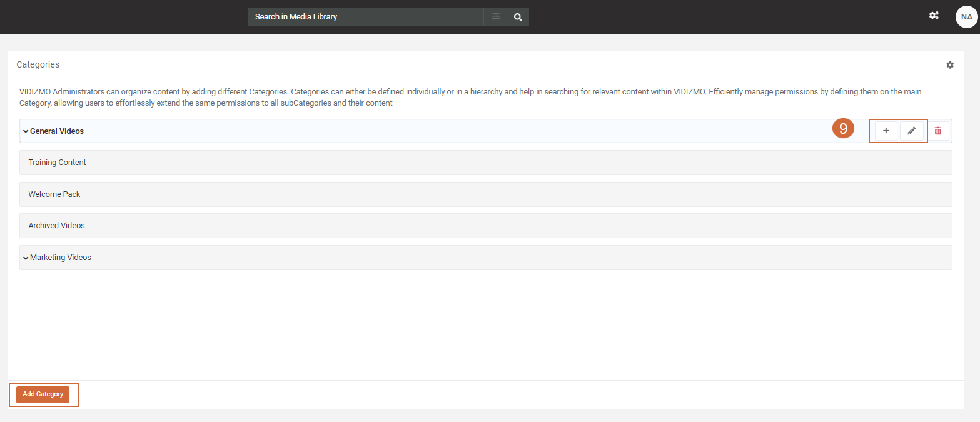Click the General Videos category name
The width and height of the screenshot is (980, 422).
57,131
